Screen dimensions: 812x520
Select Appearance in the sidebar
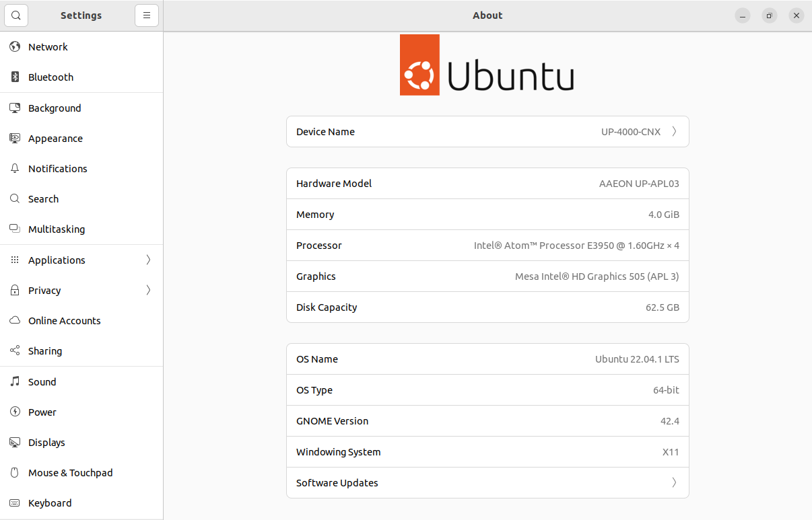tap(81, 139)
